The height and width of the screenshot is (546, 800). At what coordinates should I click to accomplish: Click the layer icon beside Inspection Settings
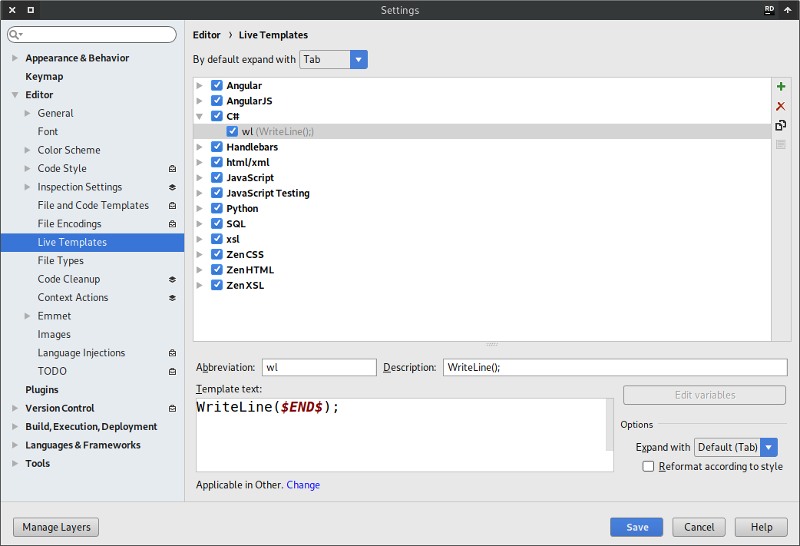(172, 187)
